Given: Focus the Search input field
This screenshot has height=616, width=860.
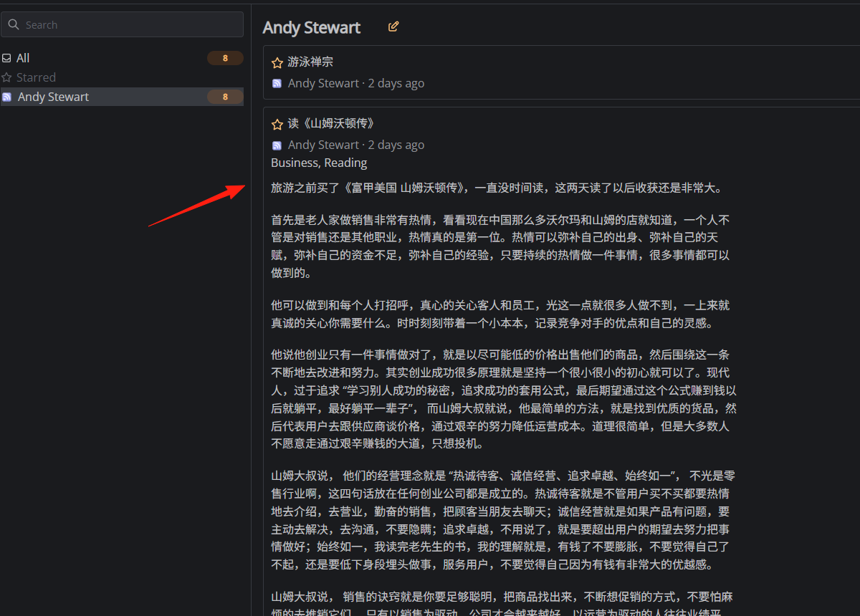Looking at the screenshot, I should (x=122, y=24).
